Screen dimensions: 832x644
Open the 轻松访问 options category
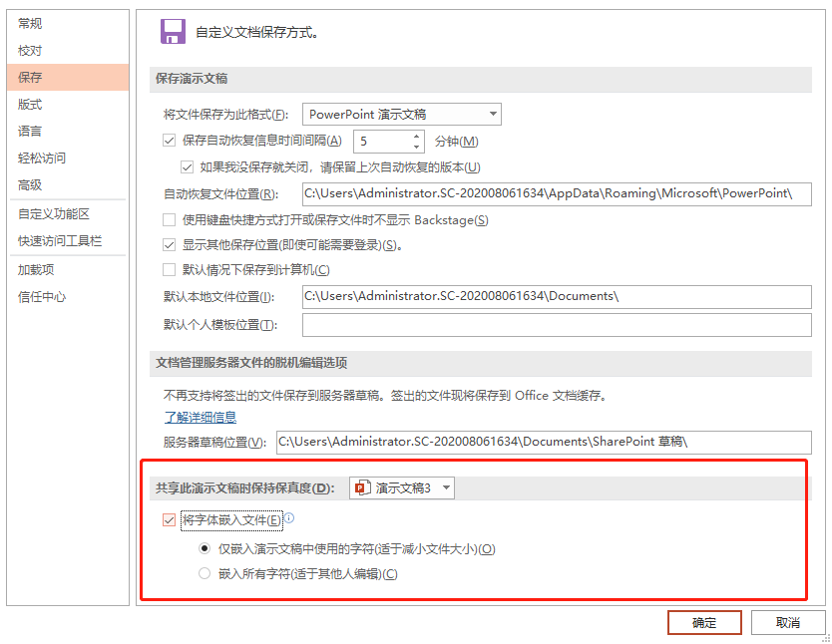(68, 158)
